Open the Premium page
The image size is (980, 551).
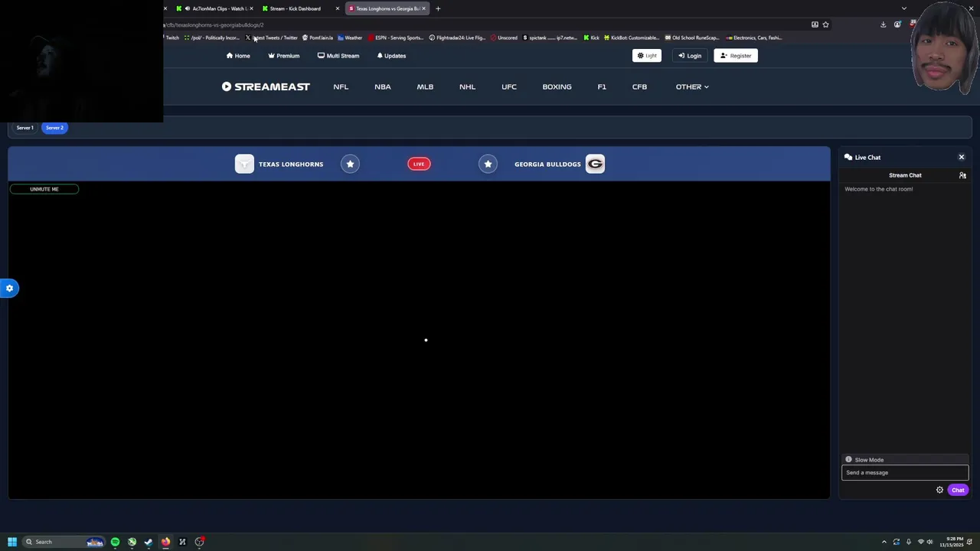pyautogui.click(x=283, y=56)
